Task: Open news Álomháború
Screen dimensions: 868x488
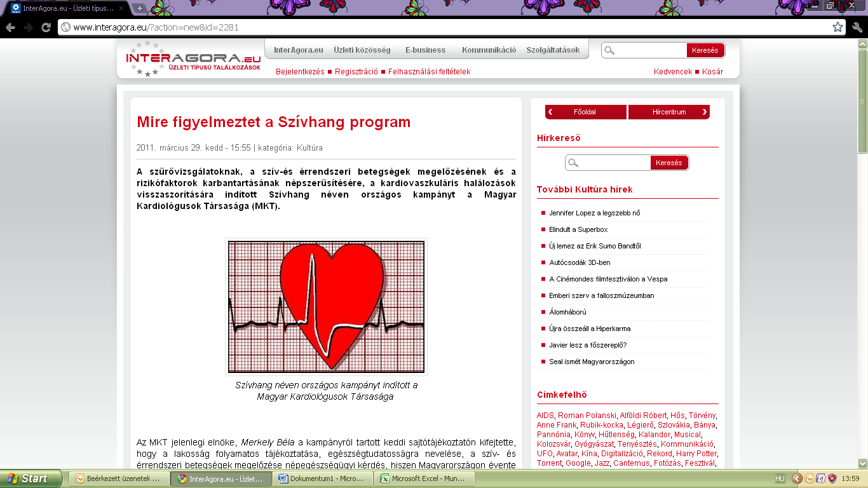Action: (x=567, y=312)
